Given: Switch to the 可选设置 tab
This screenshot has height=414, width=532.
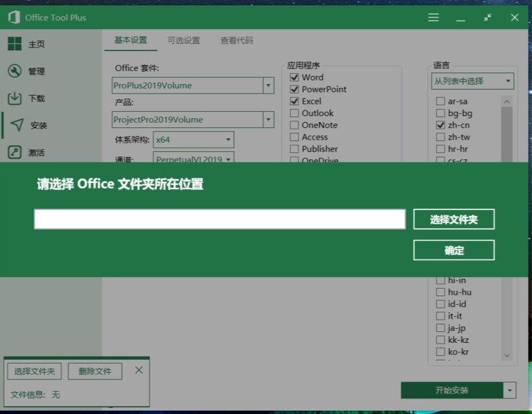Looking at the screenshot, I should tap(183, 41).
